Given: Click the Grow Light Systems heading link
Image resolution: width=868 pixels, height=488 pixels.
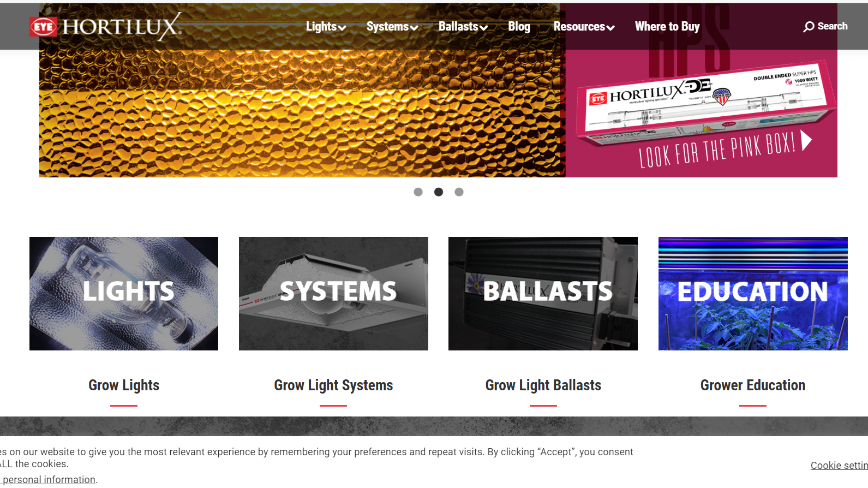Looking at the screenshot, I should click(x=333, y=385).
